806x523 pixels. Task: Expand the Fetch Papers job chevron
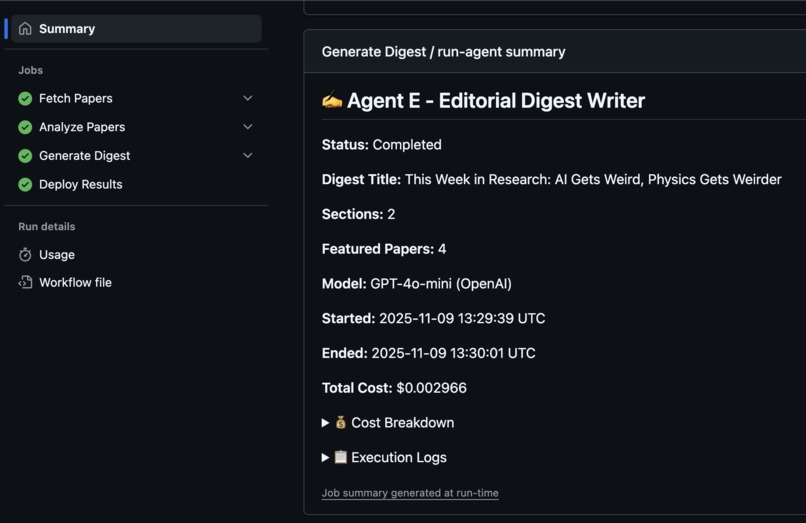[248, 98]
